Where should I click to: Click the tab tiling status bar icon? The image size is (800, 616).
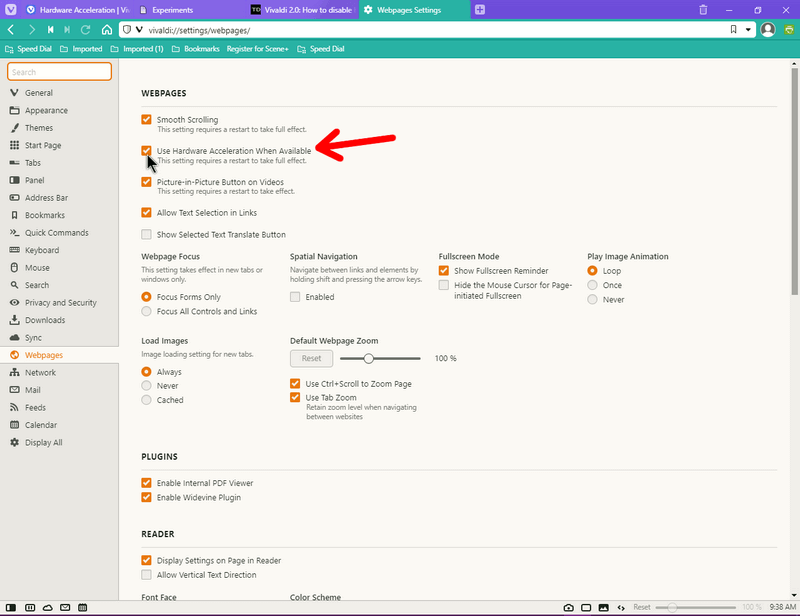tap(30, 607)
